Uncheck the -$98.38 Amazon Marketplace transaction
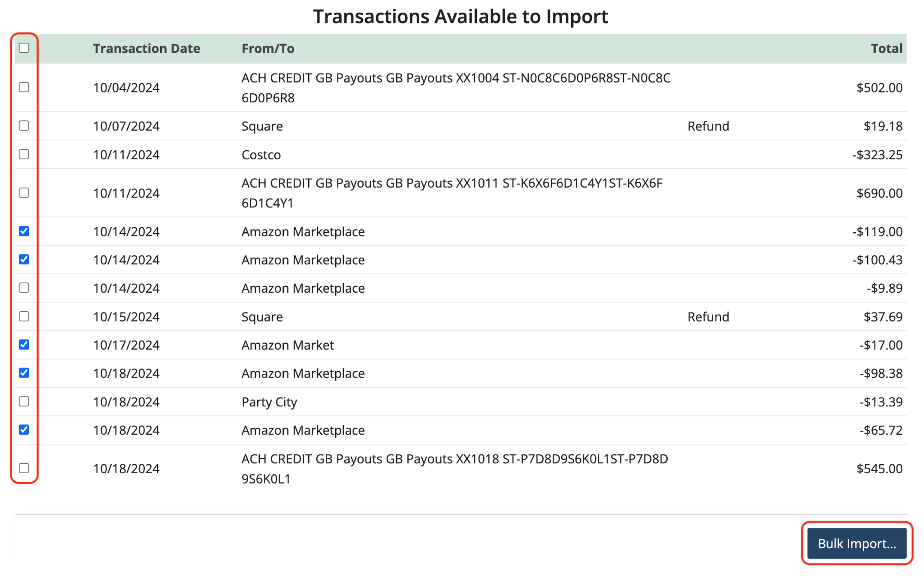924x576 pixels. coord(24,373)
